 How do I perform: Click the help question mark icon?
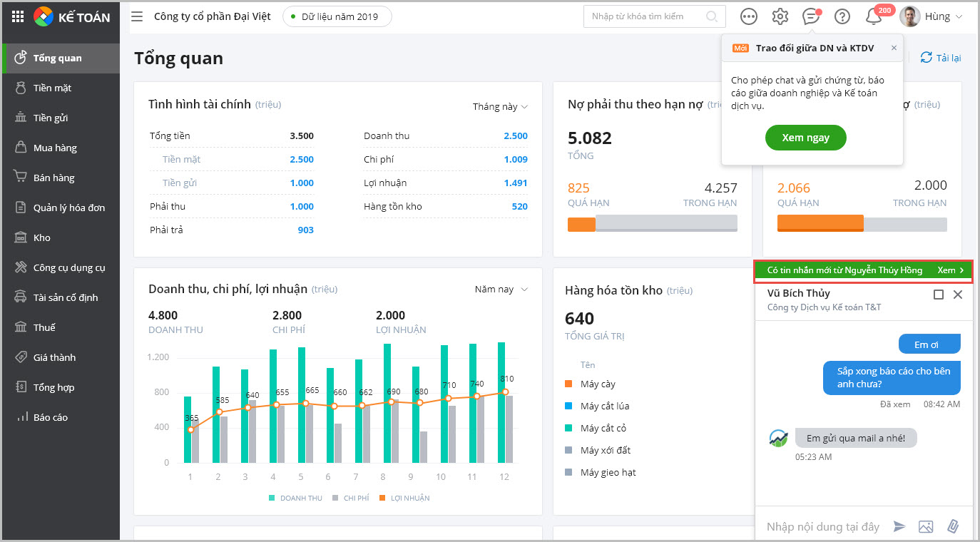[842, 16]
